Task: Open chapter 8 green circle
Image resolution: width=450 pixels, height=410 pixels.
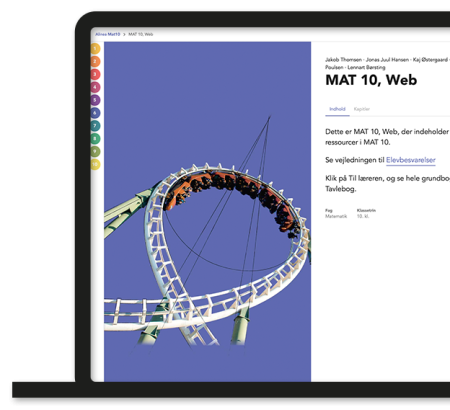Action: pyautogui.click(x=95, y=139)
